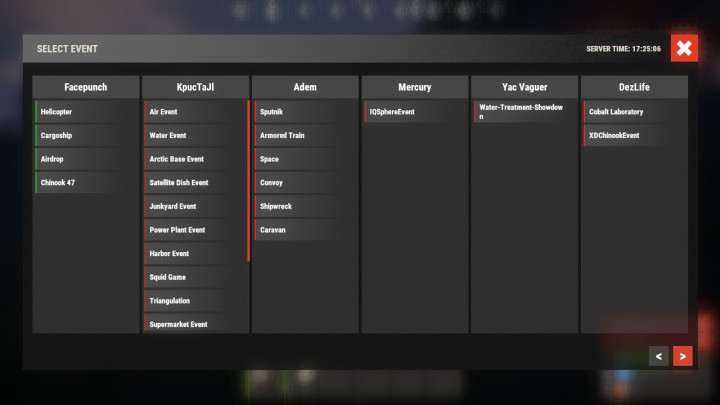The height and width of the screenshot is (405, 720).
Task: Go to the next page arrow
Action: [683, 356]
